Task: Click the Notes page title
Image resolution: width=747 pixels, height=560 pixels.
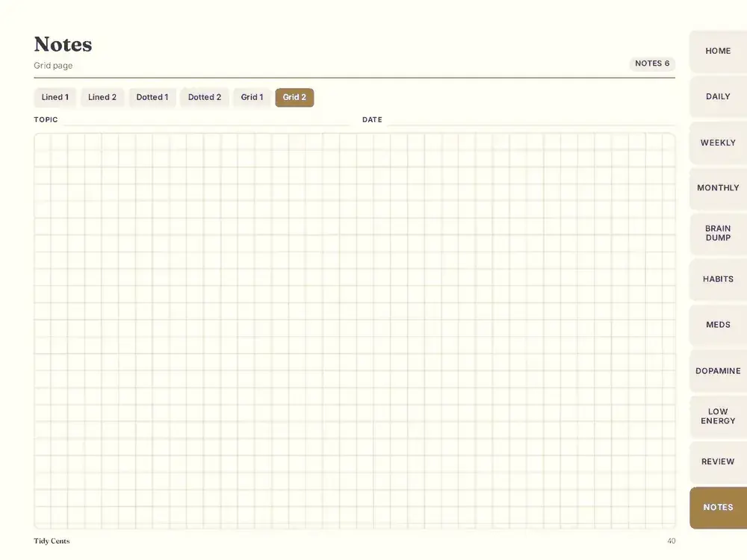Action: [63, 44]
